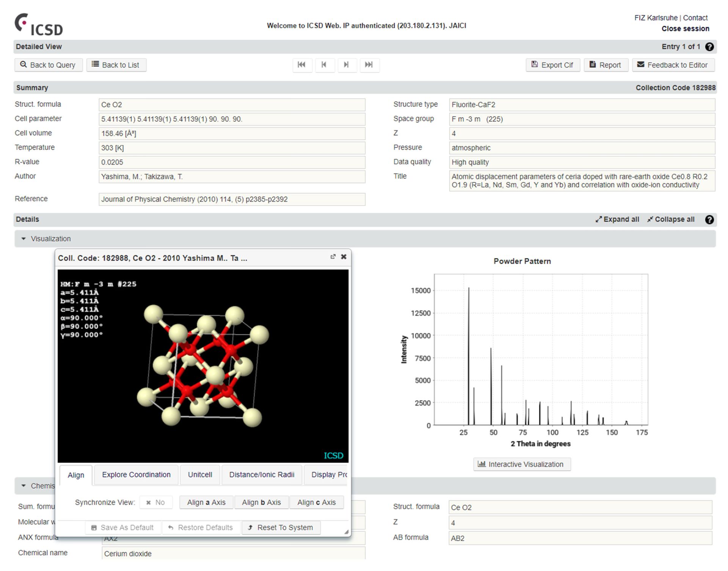728x571 pixels.
Task: Click Cell volume field 158.46
Action: pos(232,133)
